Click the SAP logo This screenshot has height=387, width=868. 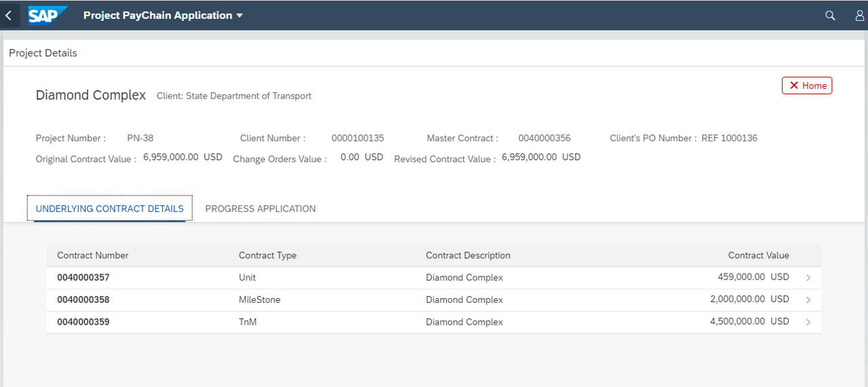(x=47, y=15)
